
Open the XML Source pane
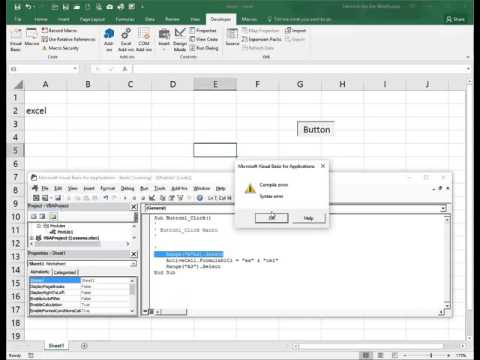coord(232,37)
